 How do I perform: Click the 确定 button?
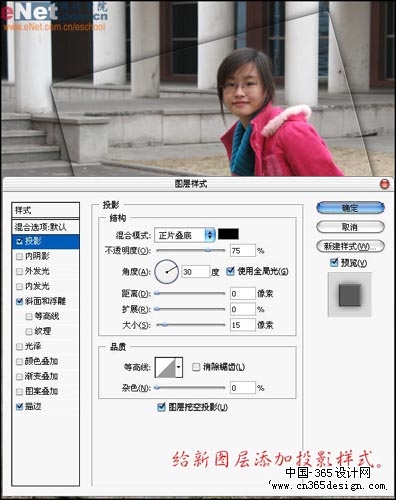point(350,208)
